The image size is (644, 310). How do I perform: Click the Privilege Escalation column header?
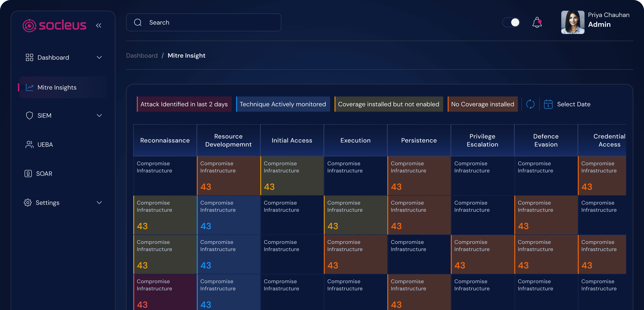[x=483, y=140]
